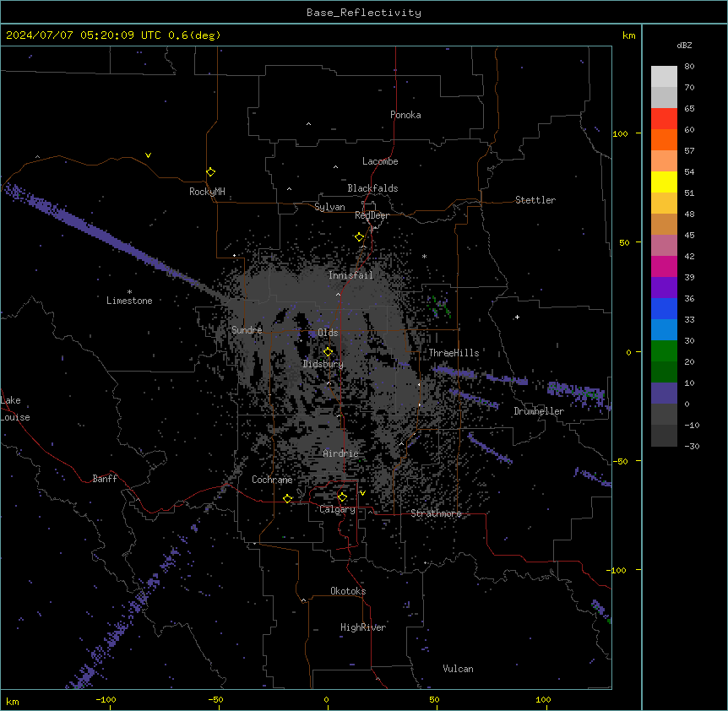This screenshot has width=728, height=711.
Task: Click the 80 value in the dBZ legend
Action: point(689,67)
